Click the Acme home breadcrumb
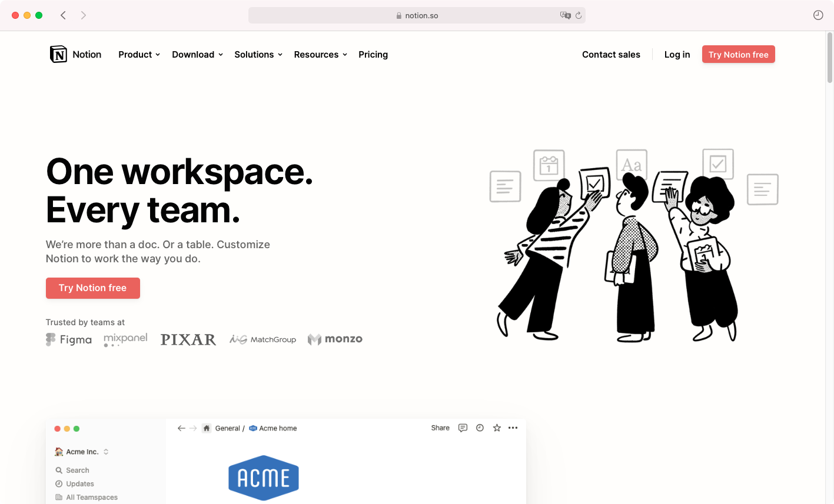This screenshot has width=834, height=504. click(273, 428)
